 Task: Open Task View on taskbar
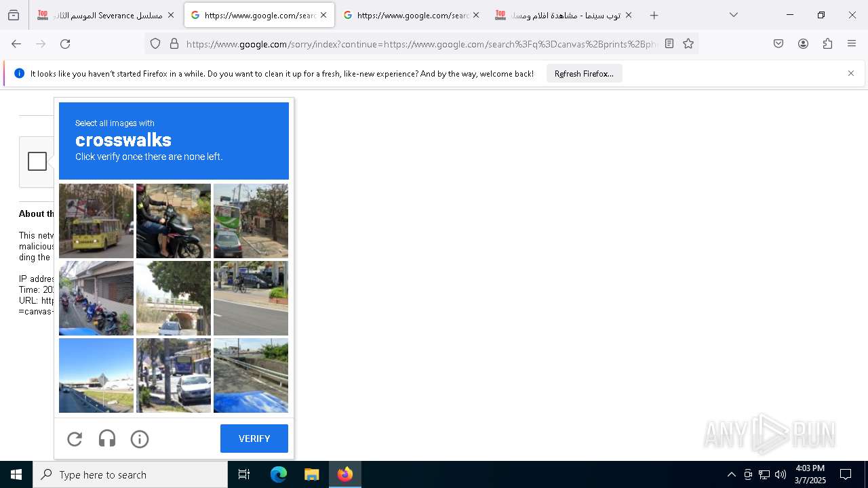[244, 474]
